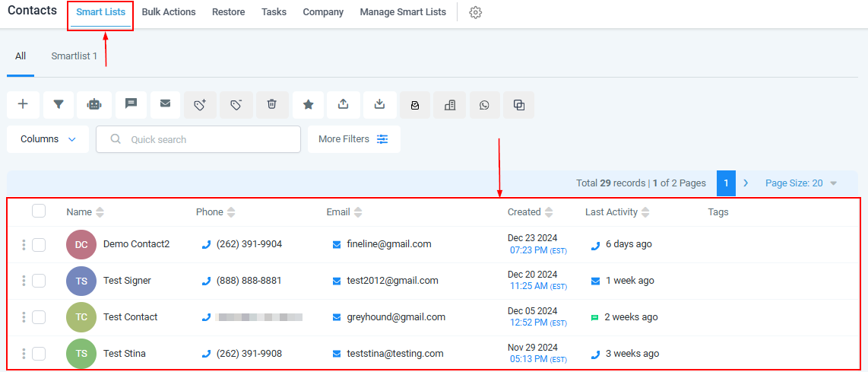Screen dimensions: 868x372
Task: Click the WhatsApp icon in toolbar
Action: 485,104
